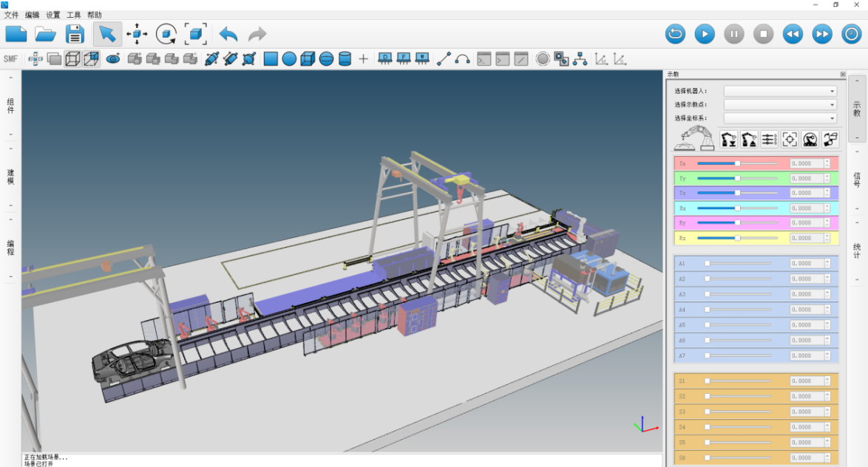Click the blue circle shape icon
Image resolution: width=868 pixels, height=467 pixels.
pyautogui.click(x=289, y=59)
